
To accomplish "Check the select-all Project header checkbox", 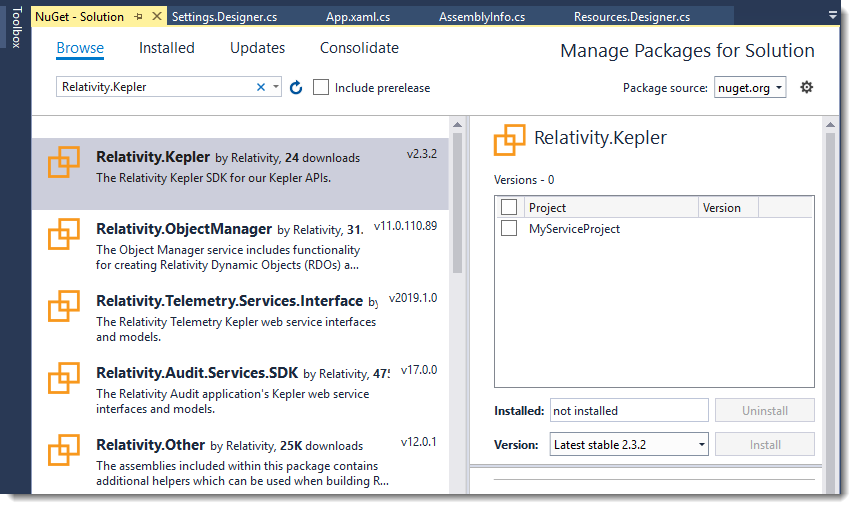I will pos(509,208).
